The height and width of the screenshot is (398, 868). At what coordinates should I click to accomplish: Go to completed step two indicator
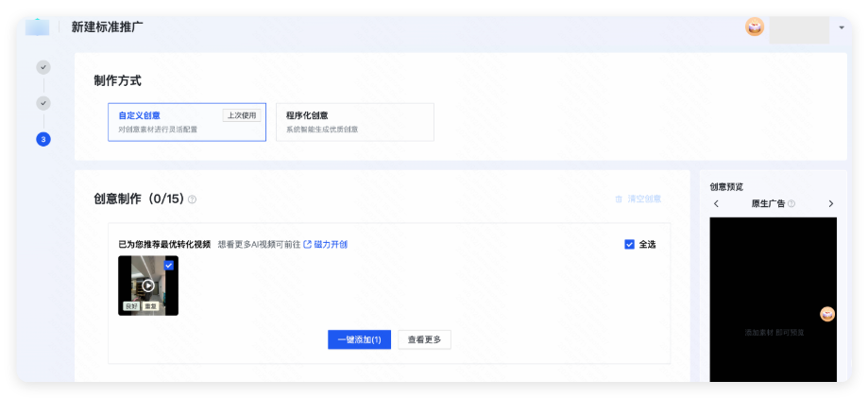tap(43, 103)
